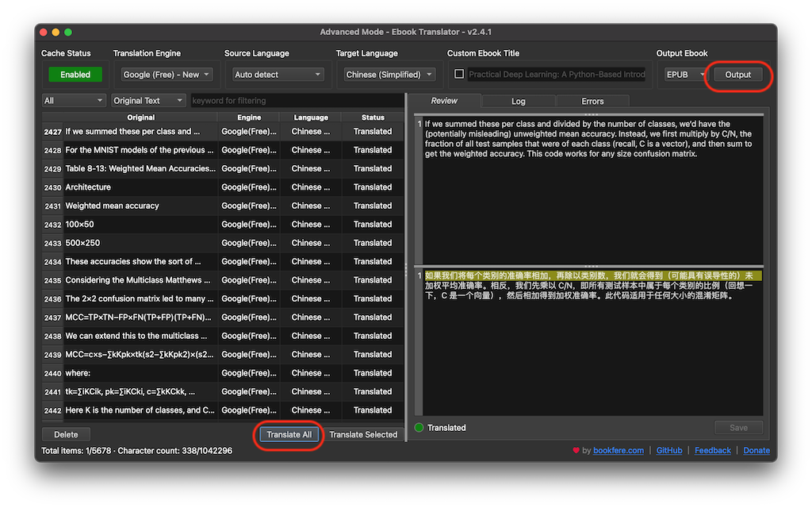
Task: Open the Google (Free) - New engine dropdown
Action: pos(167,74)
